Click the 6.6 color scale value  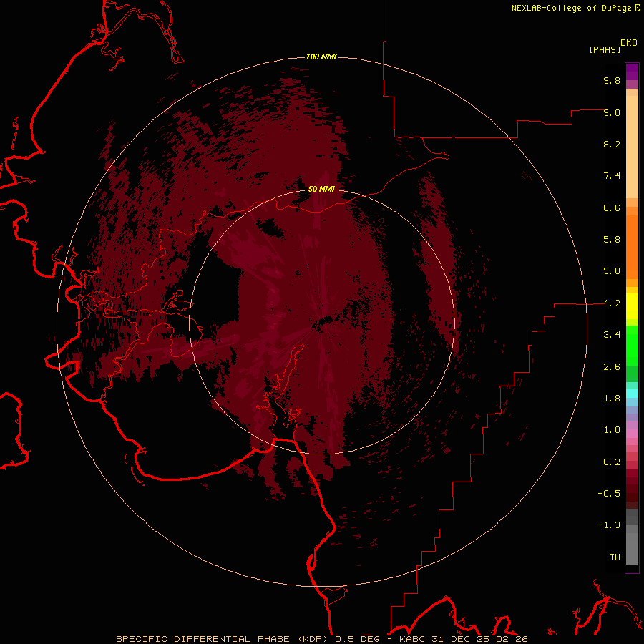612,208
